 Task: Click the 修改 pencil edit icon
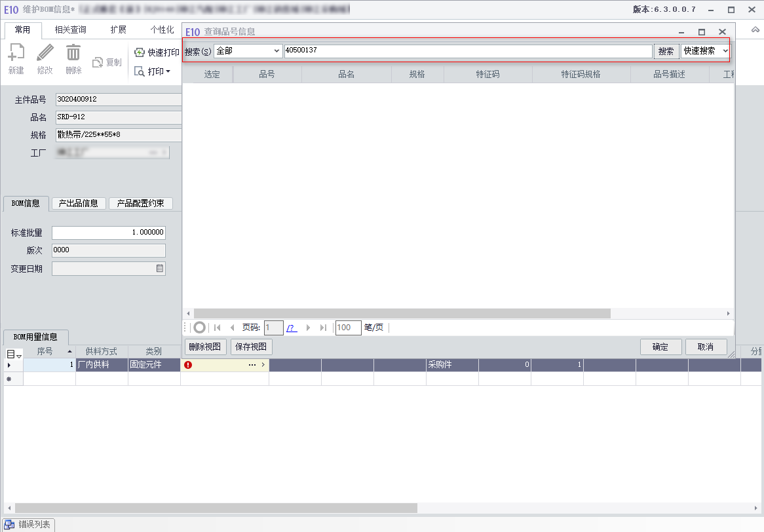[x=45, y=52]
